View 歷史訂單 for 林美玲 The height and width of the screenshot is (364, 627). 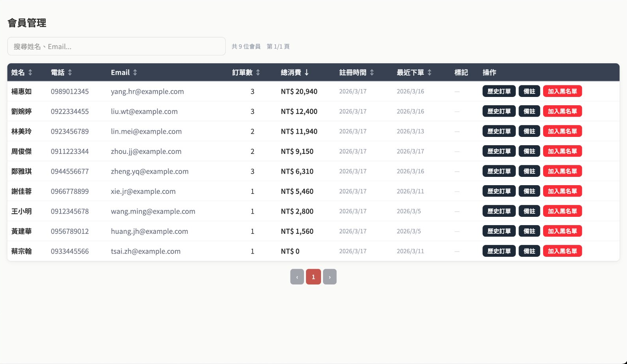(499, 131)
